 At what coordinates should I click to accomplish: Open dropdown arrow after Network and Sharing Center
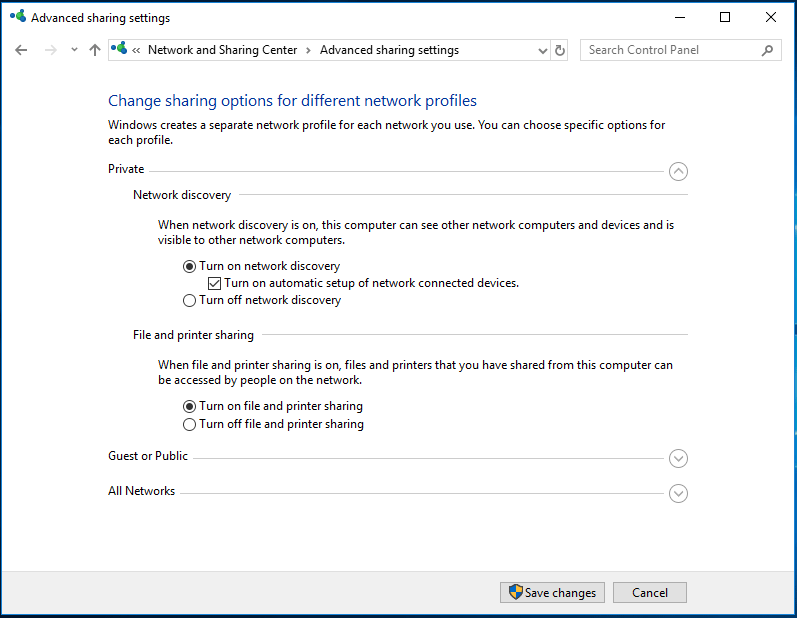[x=308, y=50]
